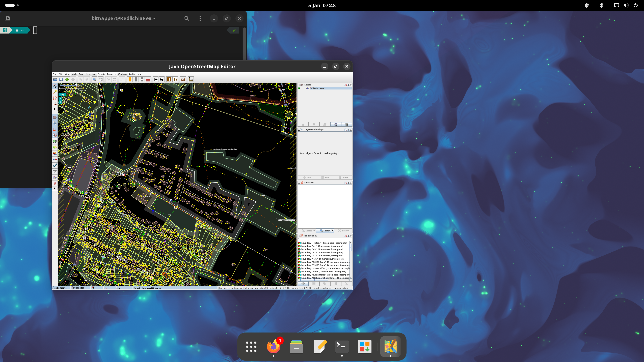Open the File menu
The height and width of the screenshot is (362, 644).
click(55, 74)
